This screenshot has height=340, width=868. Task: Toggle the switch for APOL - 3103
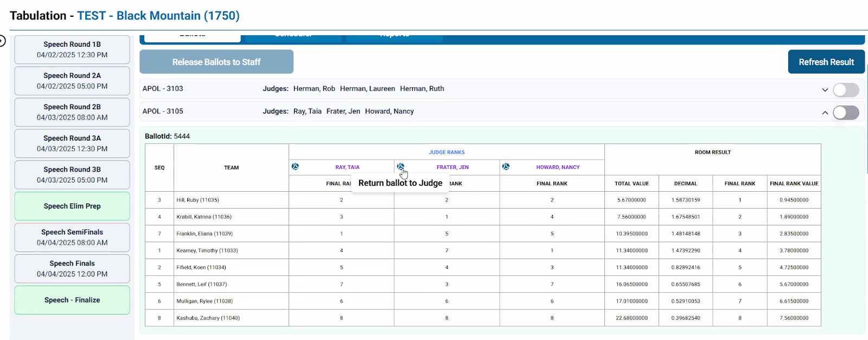point(846,90)
